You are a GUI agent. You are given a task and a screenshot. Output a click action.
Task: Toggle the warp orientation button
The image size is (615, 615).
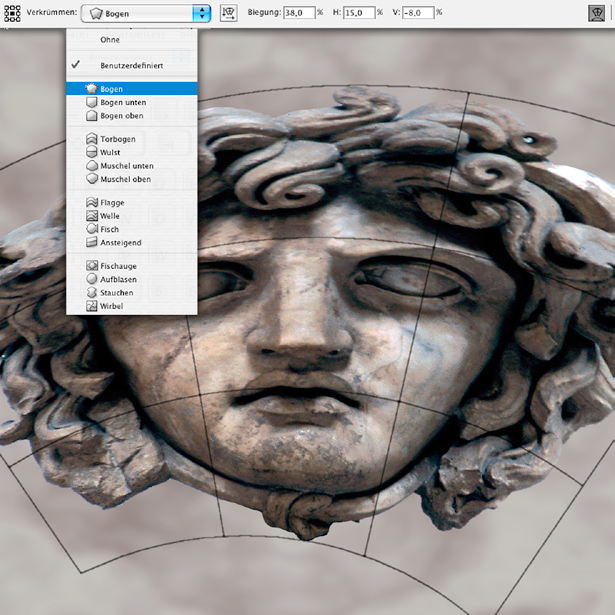228,13
